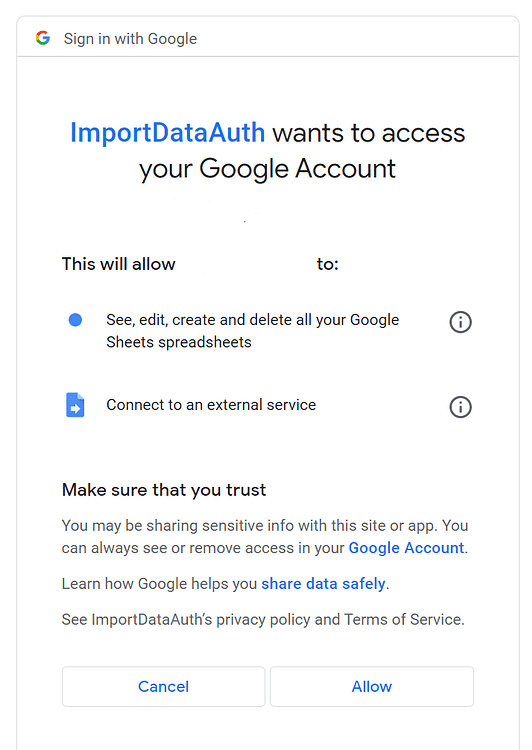Image resolution: width=532 pixels, height=750 pixels.
Task: Open info for the Google Sheets permission
Action: pos(460,322)
